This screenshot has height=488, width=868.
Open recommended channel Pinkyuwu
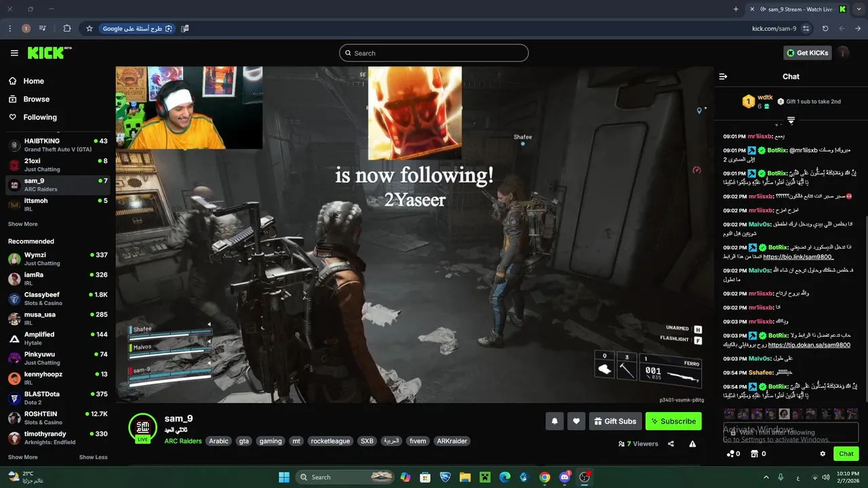58,359
